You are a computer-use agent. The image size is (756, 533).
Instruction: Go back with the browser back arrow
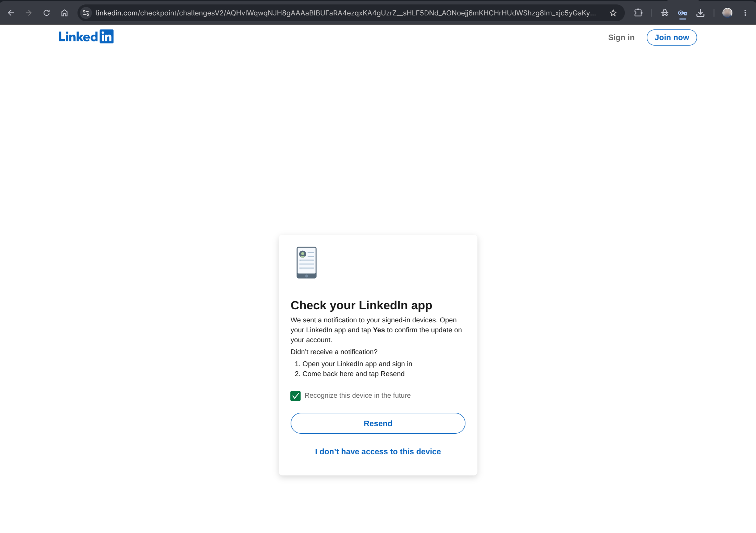pyautogui.click(x=11, y=13)
